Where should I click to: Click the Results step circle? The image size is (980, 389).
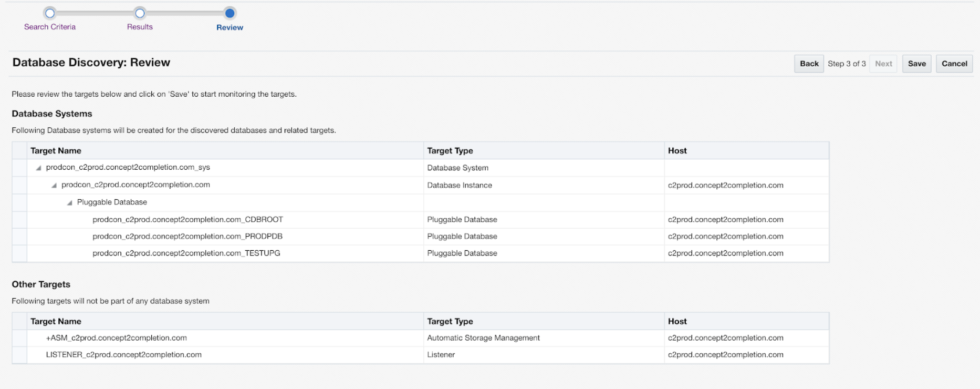click(140, 13)
